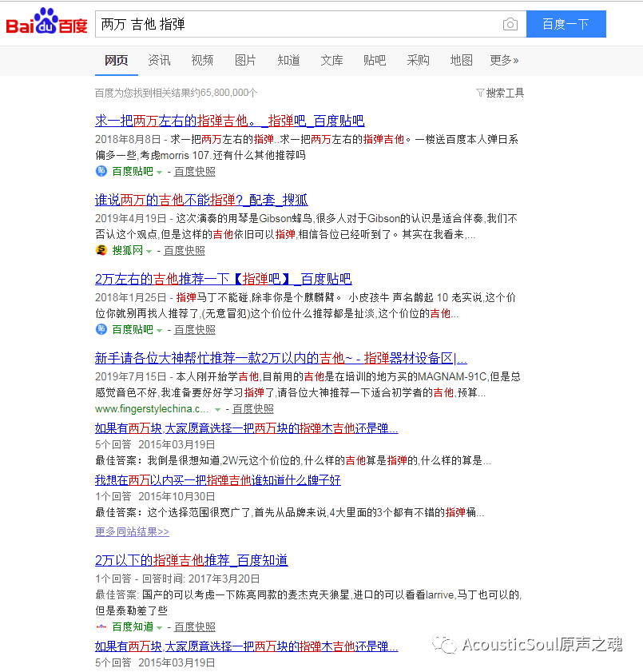This screenshot has width=643, height=672.
Task: Open 百度快照 for the 搜狐网 result
Action: tap(185, 250)
